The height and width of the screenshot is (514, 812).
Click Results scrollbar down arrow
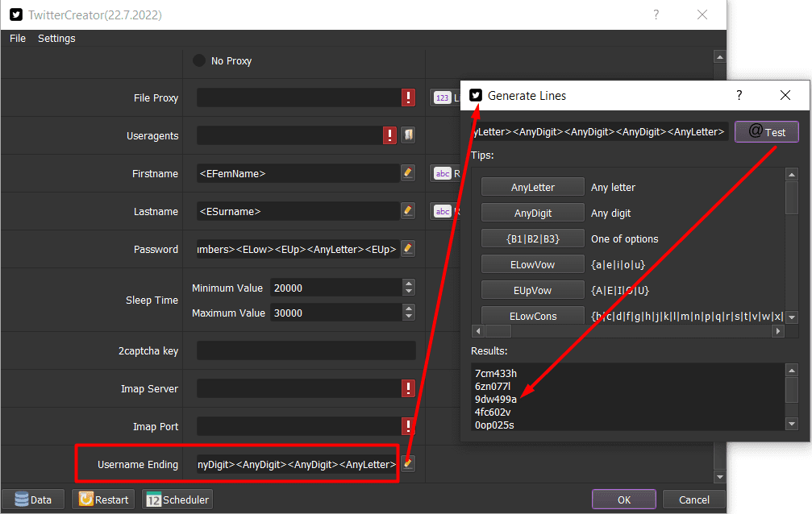pyautogui.click(x=791, y=424)
